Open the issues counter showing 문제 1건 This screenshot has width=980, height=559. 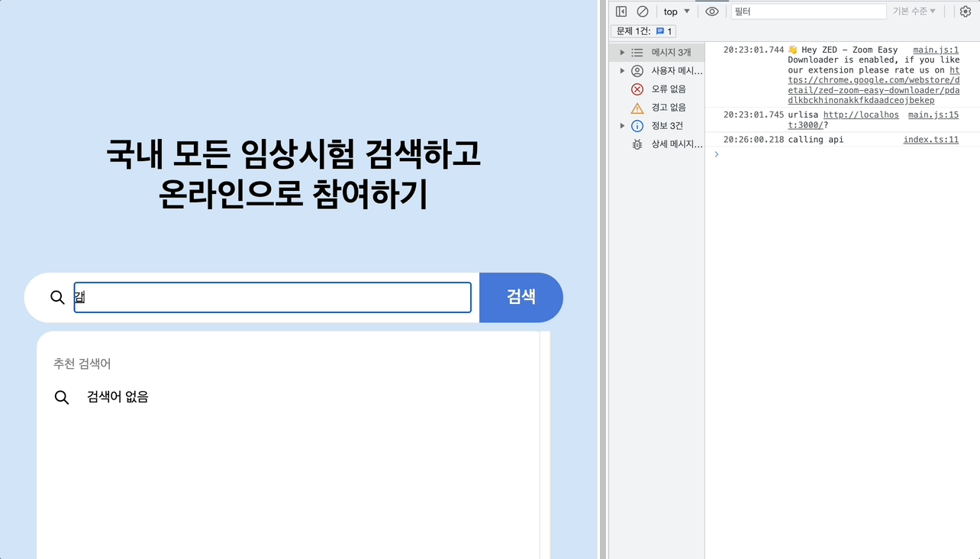pos(643,31)
